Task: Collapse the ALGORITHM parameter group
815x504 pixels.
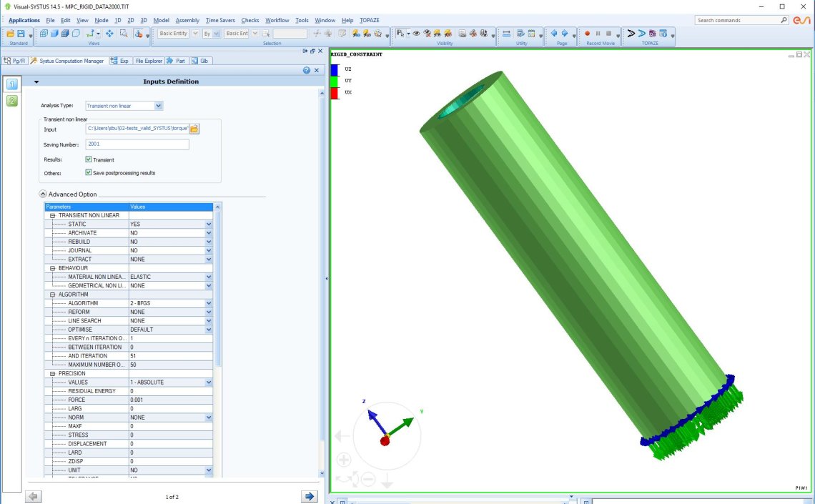Action: click(x=52, y=295)
